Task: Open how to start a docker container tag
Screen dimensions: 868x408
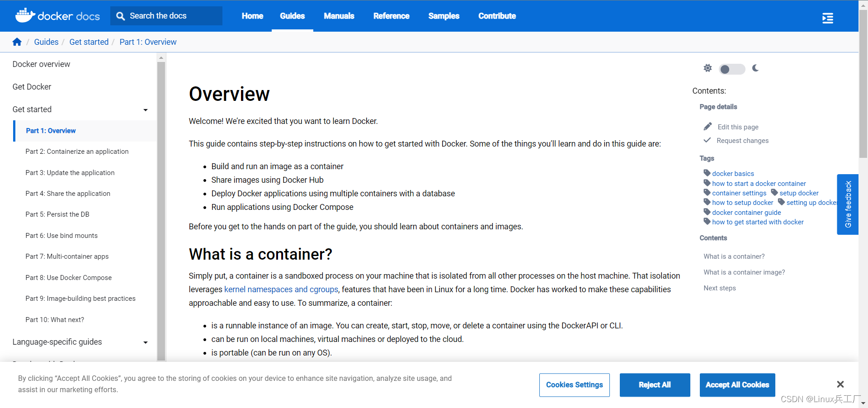Action: pos(759,184)
